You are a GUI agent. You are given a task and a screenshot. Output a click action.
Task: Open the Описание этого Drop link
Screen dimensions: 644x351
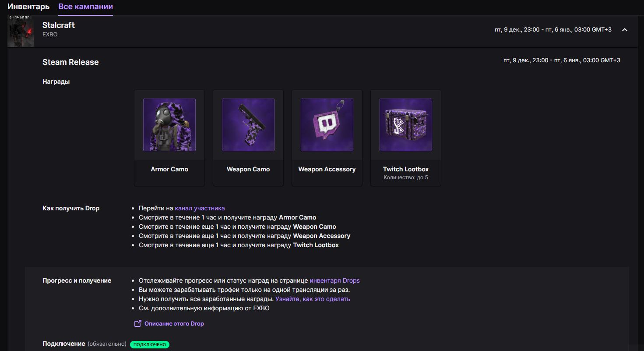(174, 324)
